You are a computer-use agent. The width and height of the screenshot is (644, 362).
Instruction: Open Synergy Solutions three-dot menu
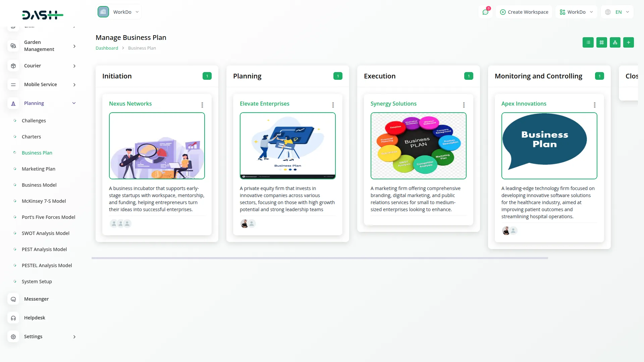coord(464,105)
